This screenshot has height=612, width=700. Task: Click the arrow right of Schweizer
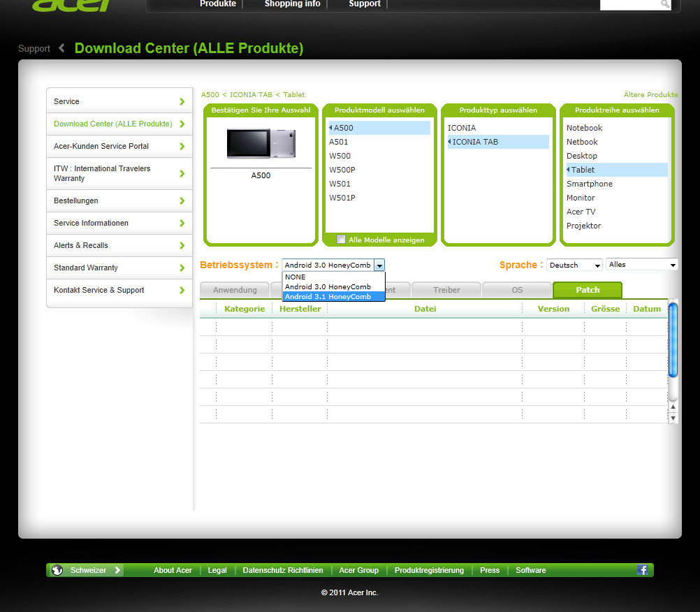(x=117, y=570)
